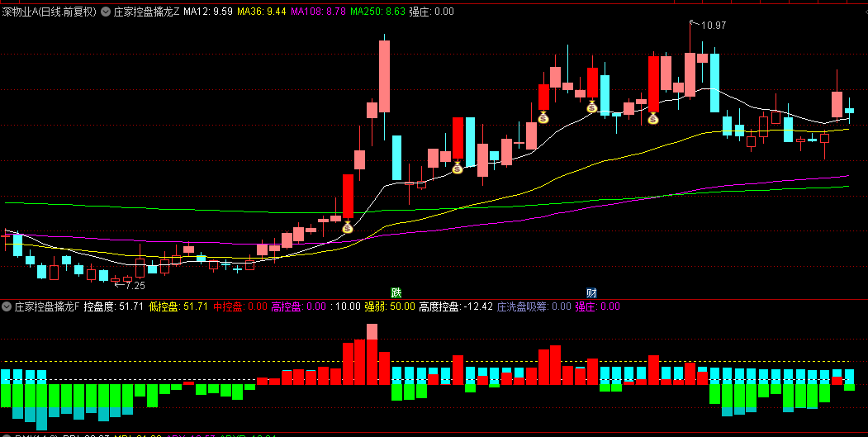Click the blue 财 marker icon
The width and height of the screenshot is (868, 437).
pyautogui.click(x=592, y=292)
